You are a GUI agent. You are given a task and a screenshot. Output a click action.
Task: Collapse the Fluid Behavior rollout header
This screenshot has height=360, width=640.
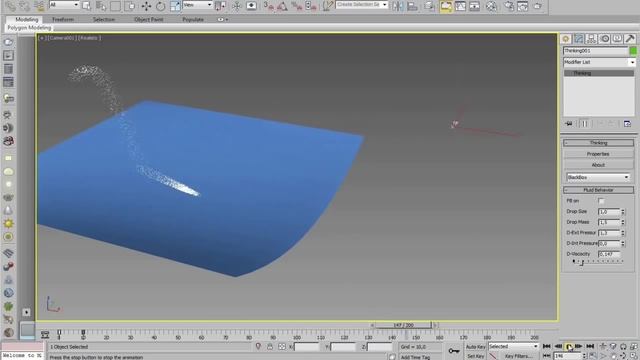tap(598, 190)
